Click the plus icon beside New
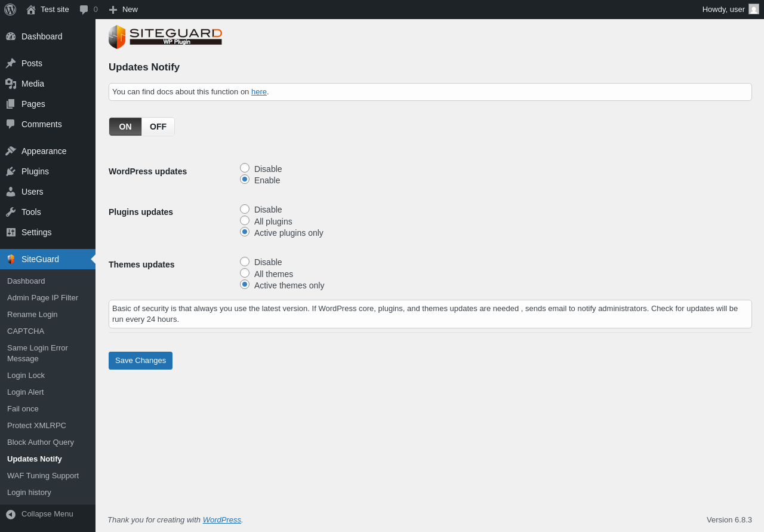The height and width of the screenshot is (532, 764). (x=113, y=10)
